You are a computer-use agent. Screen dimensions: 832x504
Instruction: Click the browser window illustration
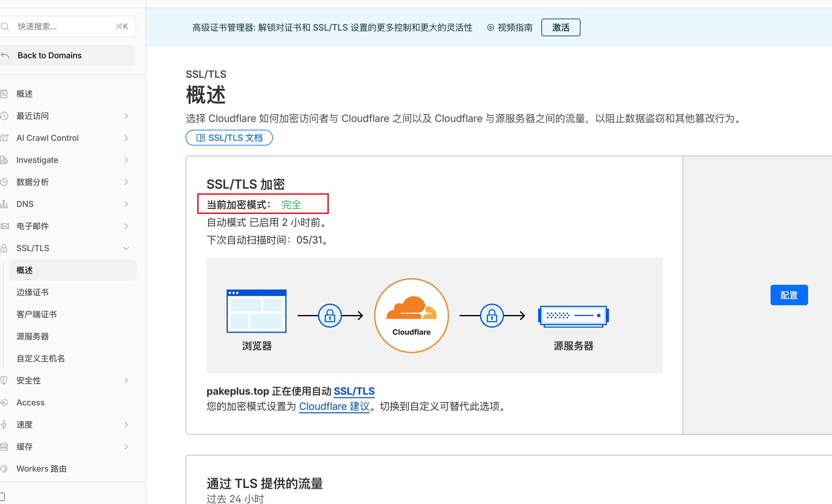257,311
